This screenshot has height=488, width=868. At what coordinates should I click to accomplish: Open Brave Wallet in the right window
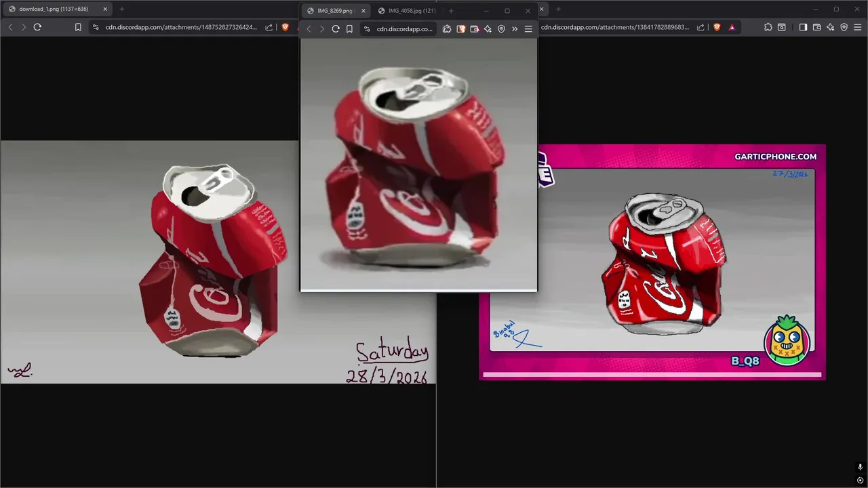pyautogui.click(x=816, y=27)
